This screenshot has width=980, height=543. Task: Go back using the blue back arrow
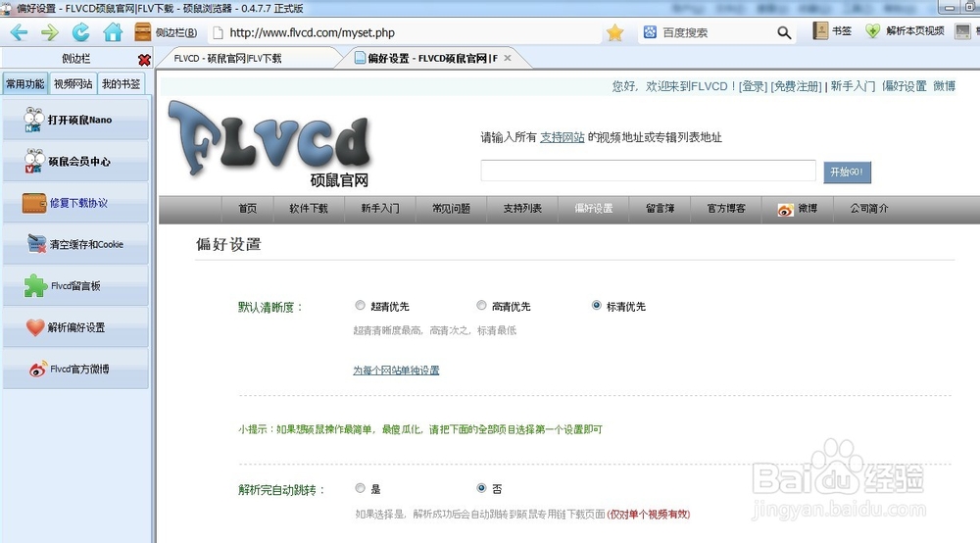19,32
